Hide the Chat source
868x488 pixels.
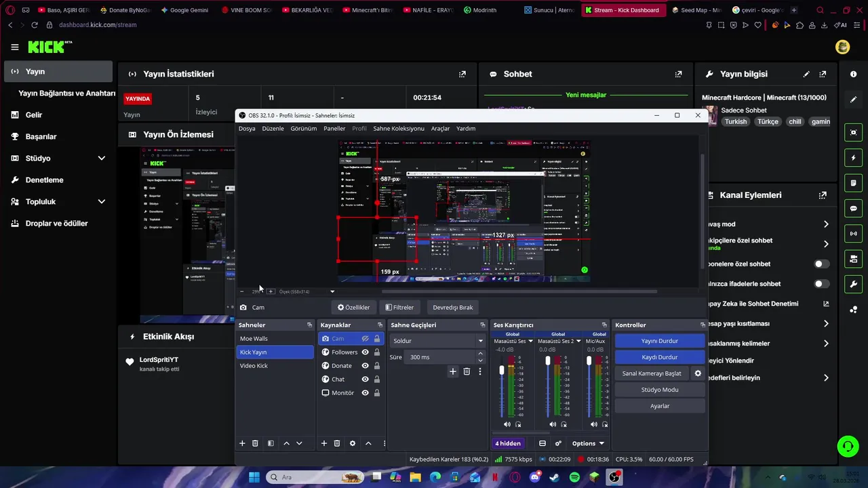[366, 380]
